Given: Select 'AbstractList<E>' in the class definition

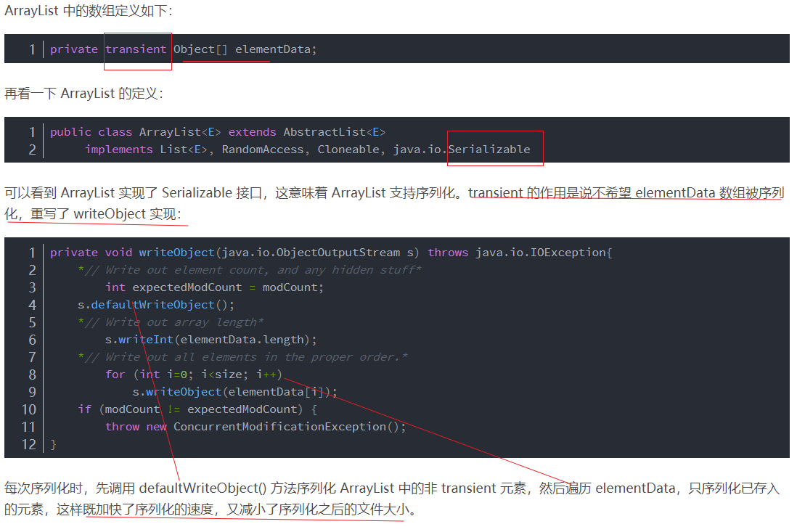Looking at the screenshot, I should click(x=335, y=132).
